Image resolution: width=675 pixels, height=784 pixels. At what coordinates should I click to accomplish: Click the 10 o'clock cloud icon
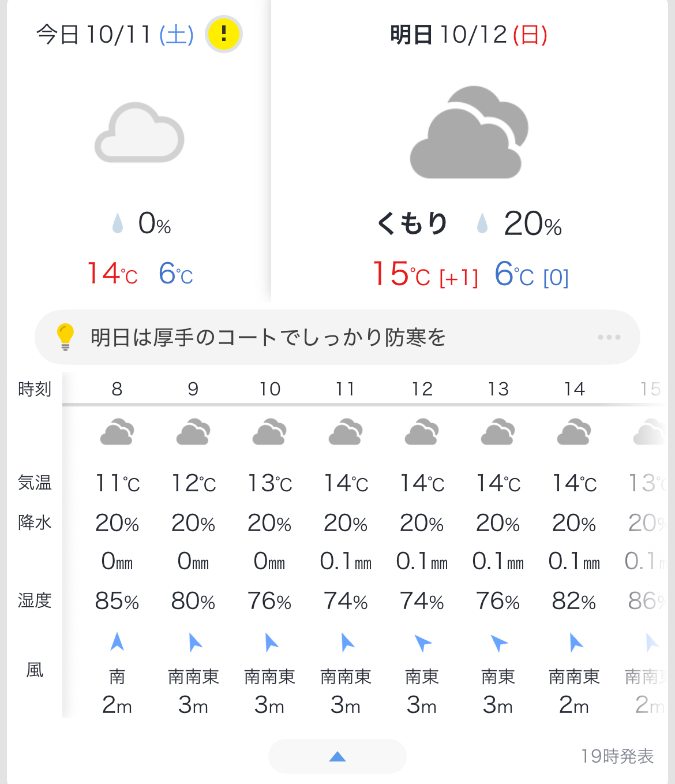[269, 432]
